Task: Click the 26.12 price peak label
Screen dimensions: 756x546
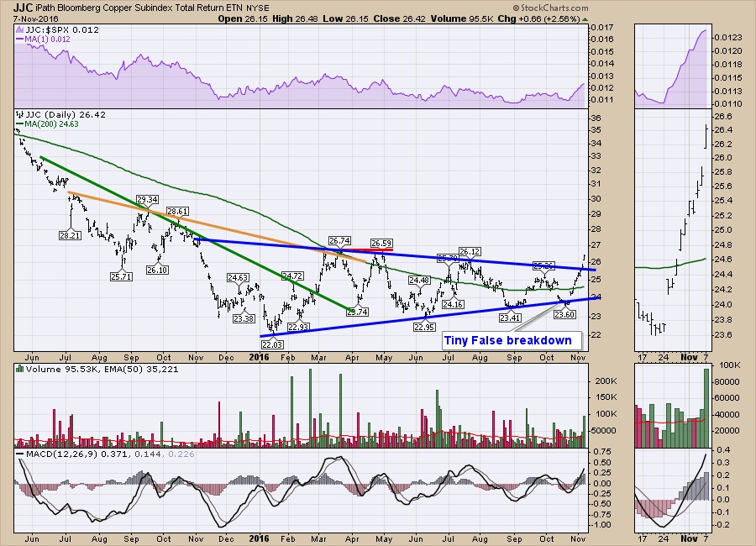Action: (470, 252)
